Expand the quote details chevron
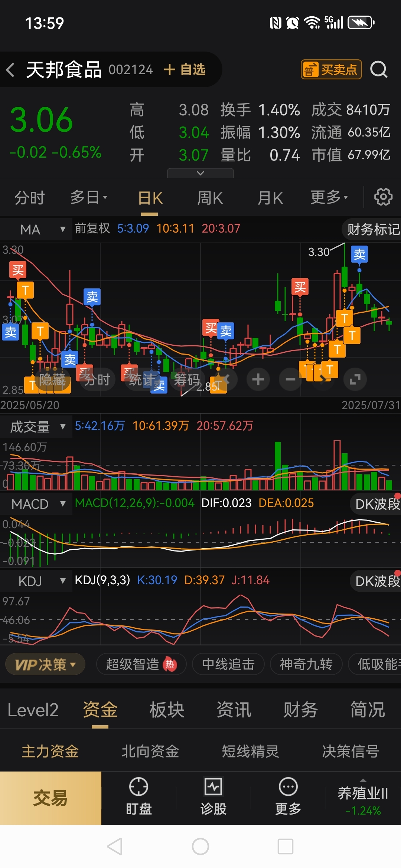Image resolution: width=401 pixels, height=868 pixels. (200, 173)
